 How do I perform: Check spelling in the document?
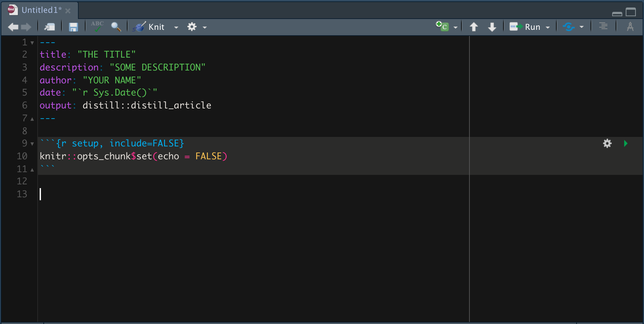pyautogui.click(x=97, y=26)
